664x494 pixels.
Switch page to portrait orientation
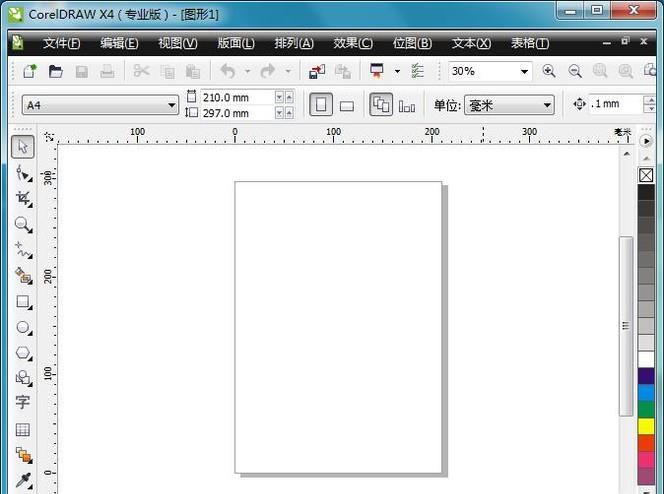pyautogui.click(x=320, y=105)
